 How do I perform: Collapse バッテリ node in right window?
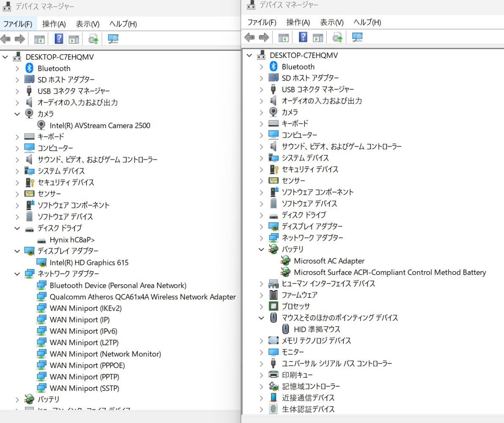[262, 249]
